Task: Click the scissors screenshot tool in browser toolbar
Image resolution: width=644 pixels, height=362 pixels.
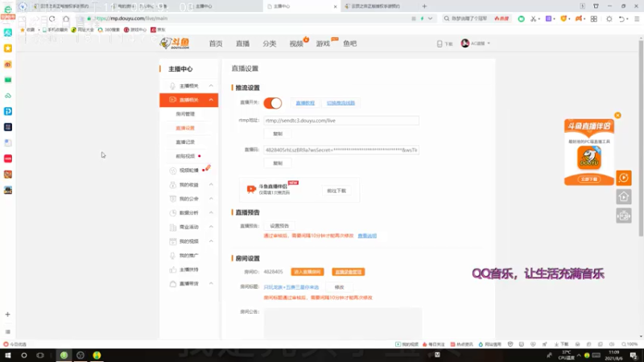Action: click(x=534, y=19)
